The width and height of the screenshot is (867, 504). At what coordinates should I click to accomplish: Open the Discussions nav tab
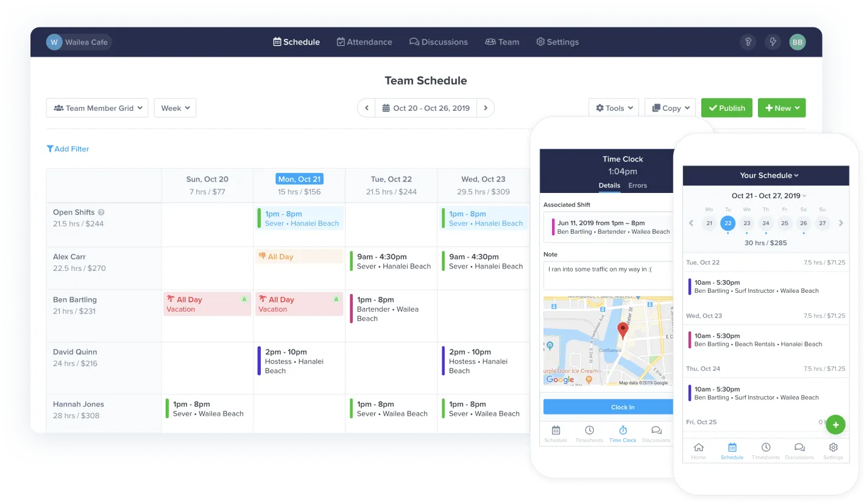coord(439,42)
